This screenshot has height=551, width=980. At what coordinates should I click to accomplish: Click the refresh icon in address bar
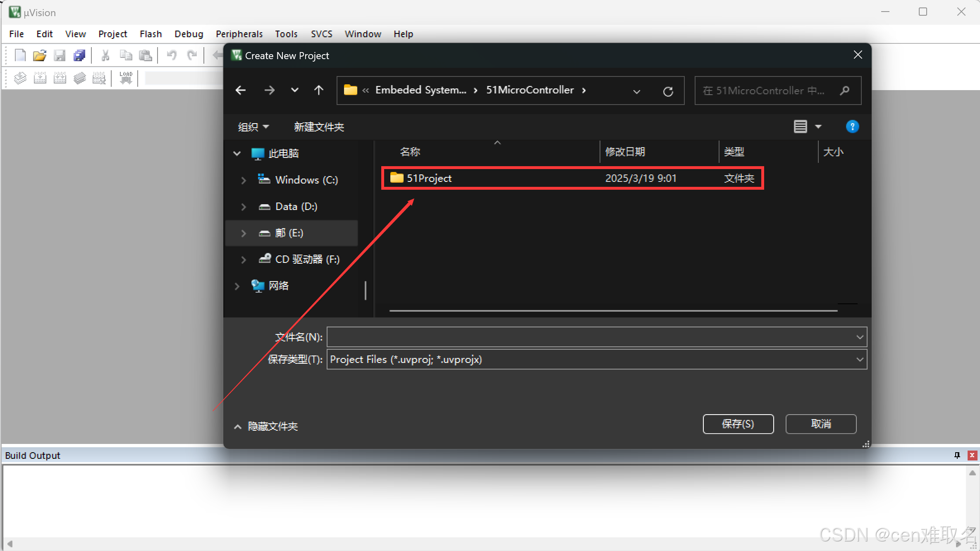(668, 91)
